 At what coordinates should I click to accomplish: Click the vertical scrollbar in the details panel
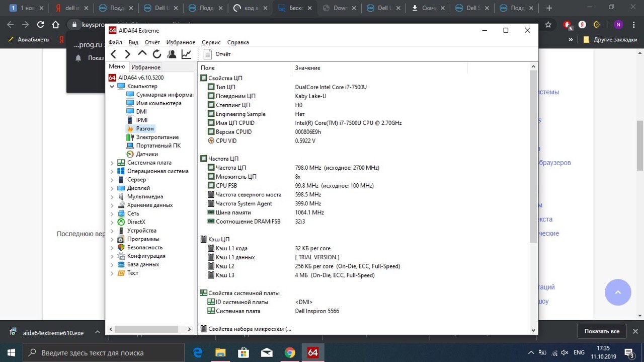coord(533,157)
